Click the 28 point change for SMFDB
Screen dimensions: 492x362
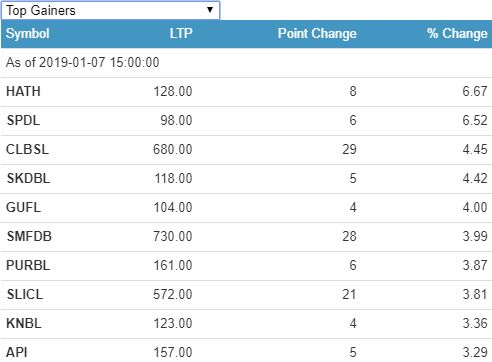tap(349, 236)
